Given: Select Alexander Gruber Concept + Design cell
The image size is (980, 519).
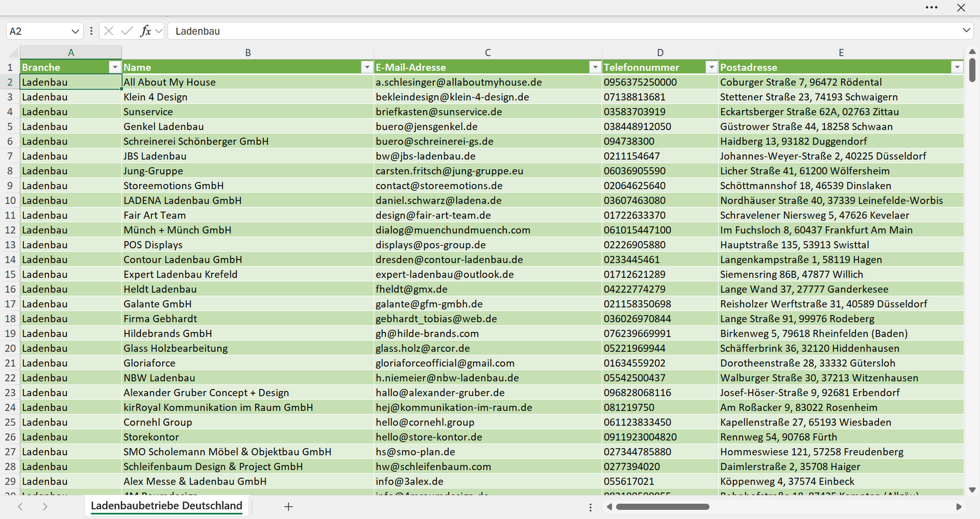Looking at the screenshot, I should tap(248, 393).
